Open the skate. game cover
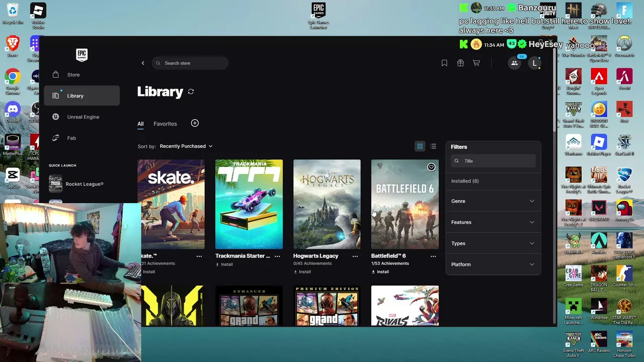This screenshot has width=644, height=362. point(173,204)
